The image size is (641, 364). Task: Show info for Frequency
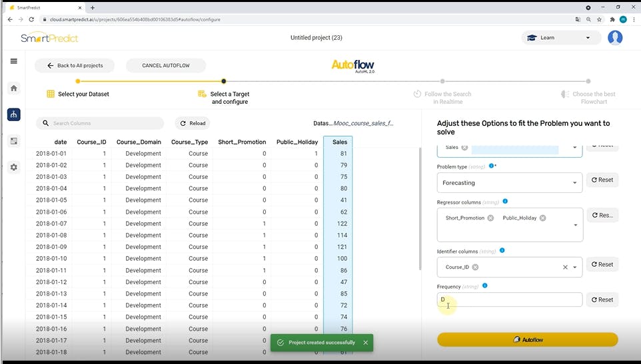click(x=485, y=285)
